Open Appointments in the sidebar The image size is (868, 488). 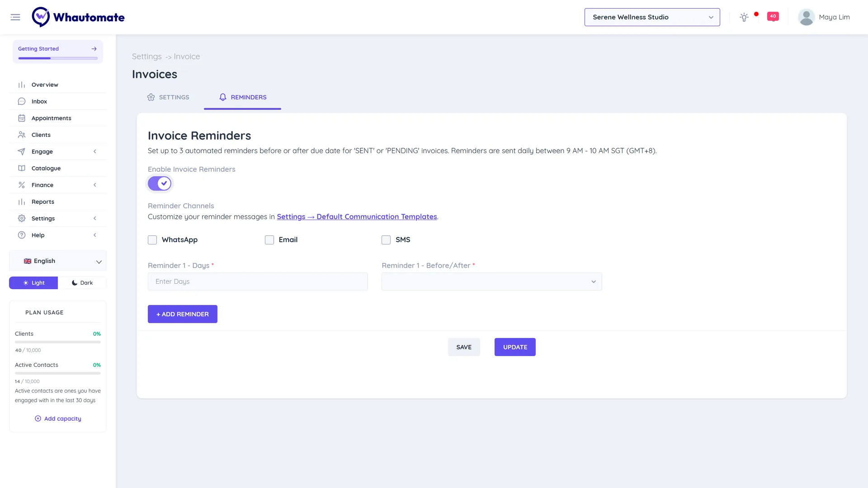click(58, 118)
